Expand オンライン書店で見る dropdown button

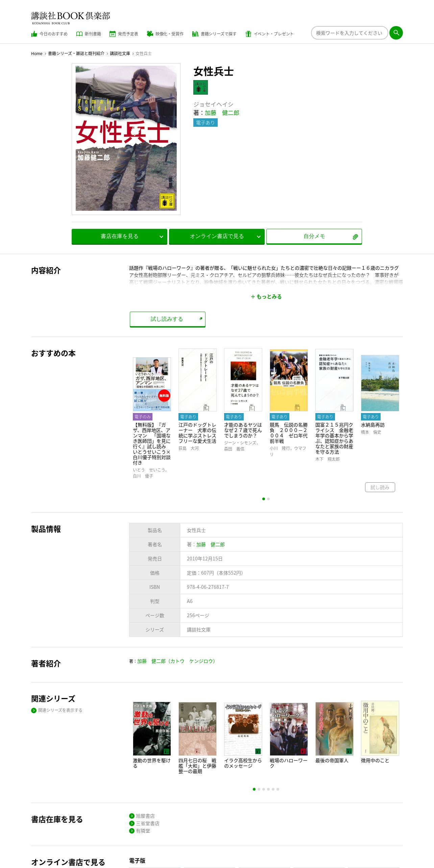217,237
